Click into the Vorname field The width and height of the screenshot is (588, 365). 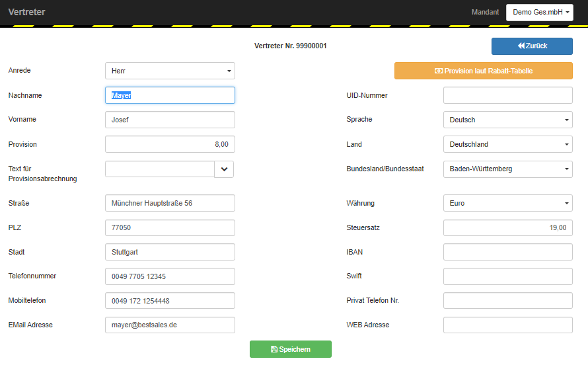click(170, 120)
